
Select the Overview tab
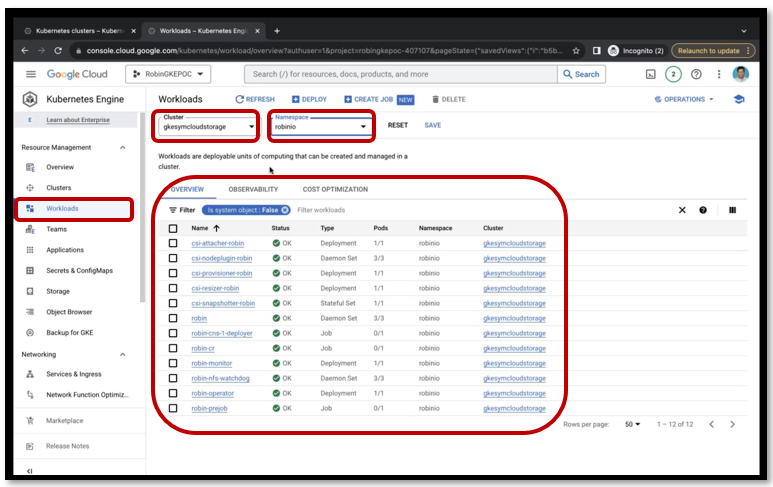(x=187, y=189)
